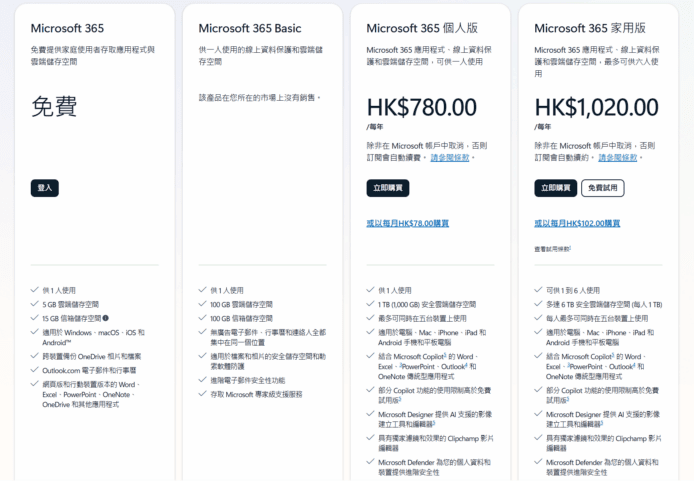694x481 pixels.
Task: Click Copilot footnote superscript in 個人版 feature list
Action: click(446, 355)
